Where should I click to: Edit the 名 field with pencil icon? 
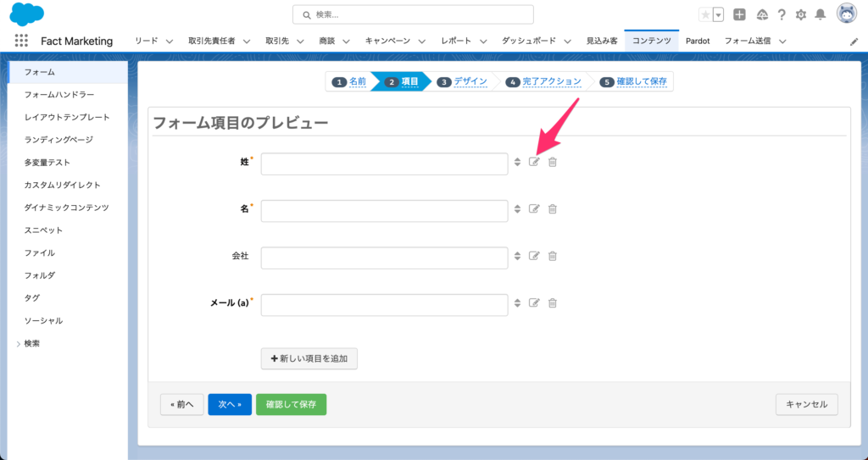[x=534, y=208]
